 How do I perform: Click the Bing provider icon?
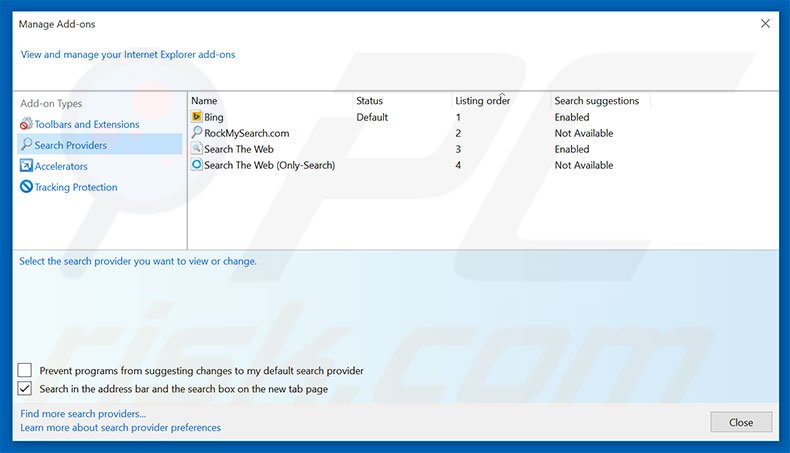(x=196, y=117)
